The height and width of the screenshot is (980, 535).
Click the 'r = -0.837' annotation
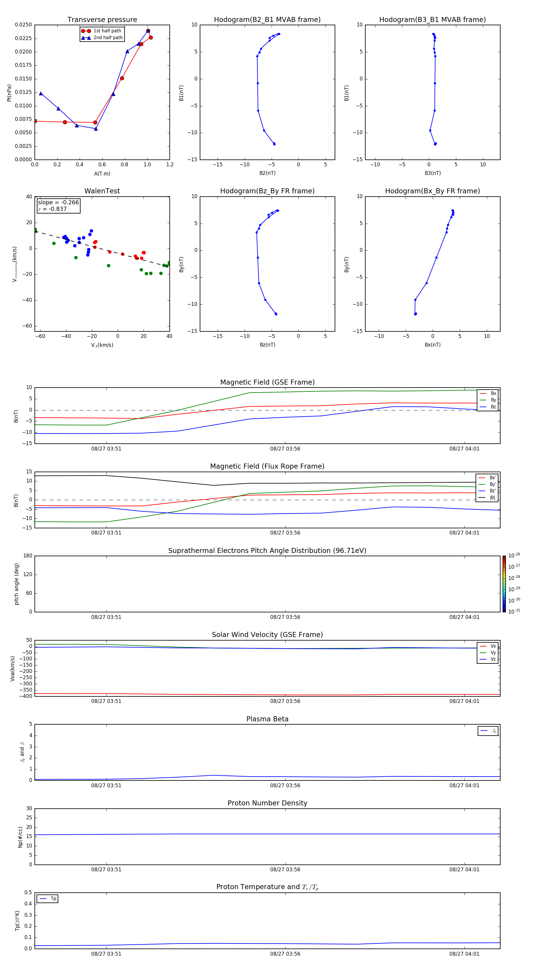coord(53,209)
